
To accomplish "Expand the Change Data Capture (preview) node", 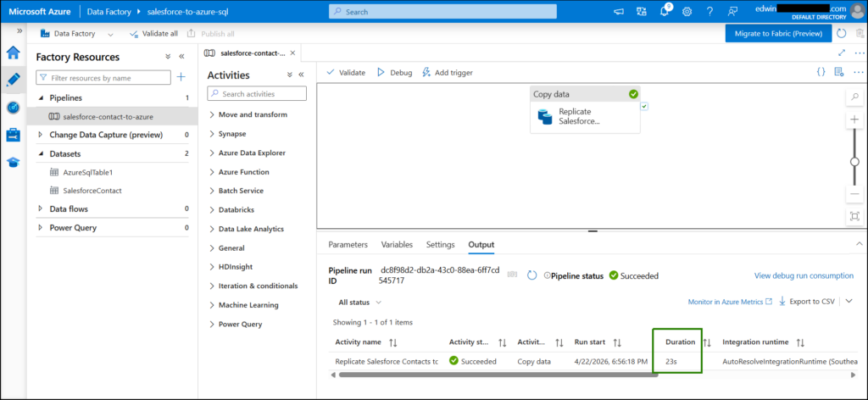I will click(41, 135).
